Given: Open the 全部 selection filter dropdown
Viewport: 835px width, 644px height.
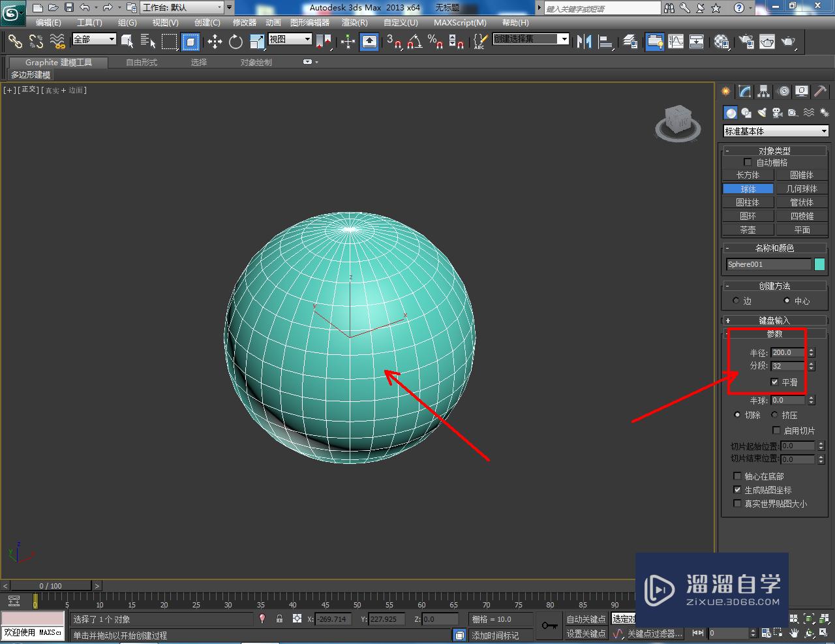Looking at the screenshot, I should click(94, 39).
